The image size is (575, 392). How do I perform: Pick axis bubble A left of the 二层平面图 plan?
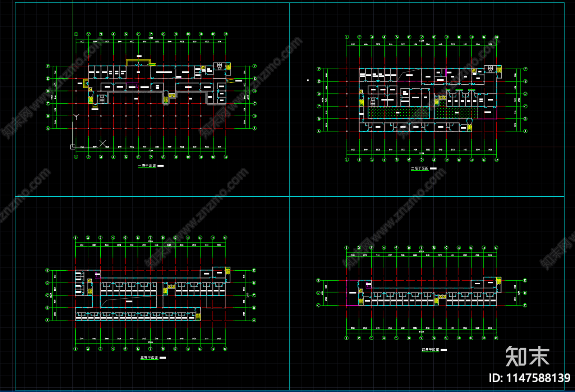click(319, 131)
